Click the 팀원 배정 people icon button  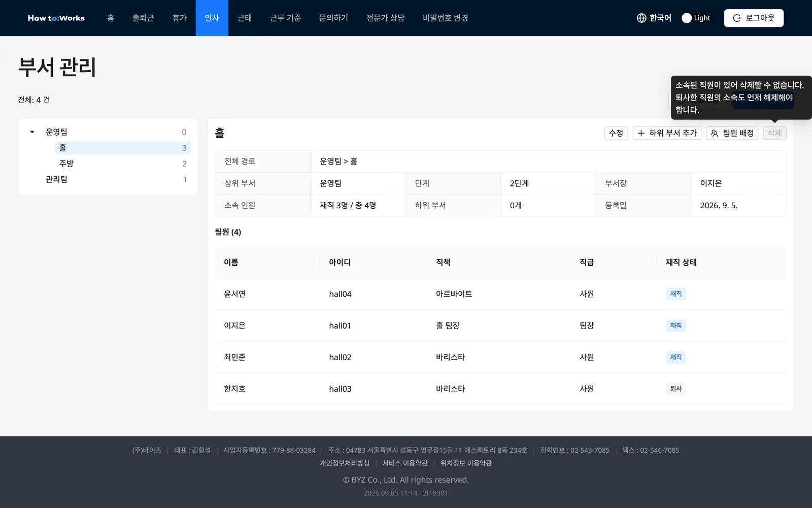pos(732,133)
